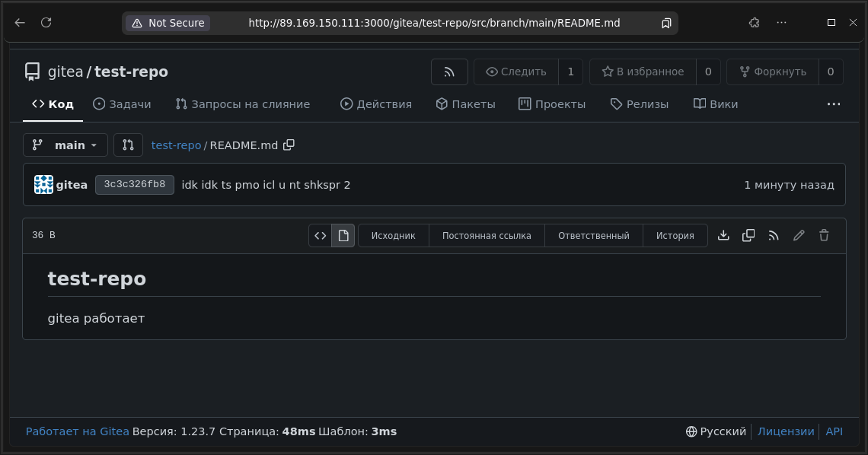Toggle watching with the Следить button
Screen dimensions: 868x455
[516, 72]
